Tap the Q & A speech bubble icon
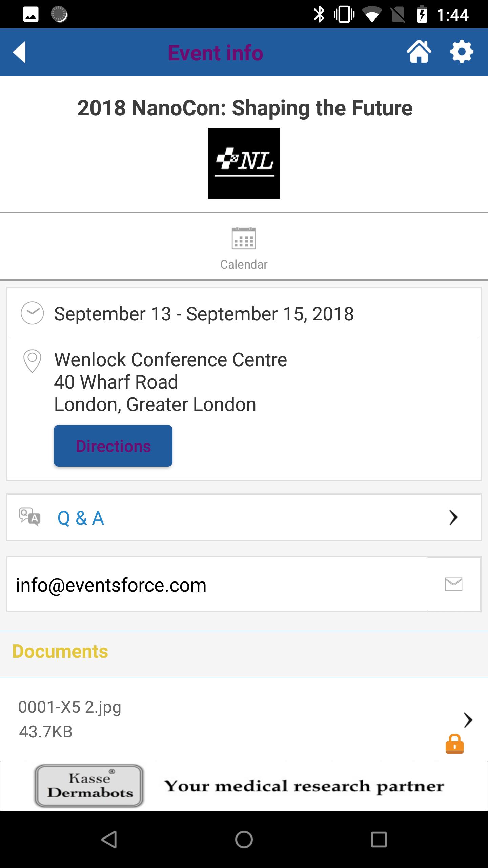Image resolution: width=488 pixels, height=868 pixels. 30,517
